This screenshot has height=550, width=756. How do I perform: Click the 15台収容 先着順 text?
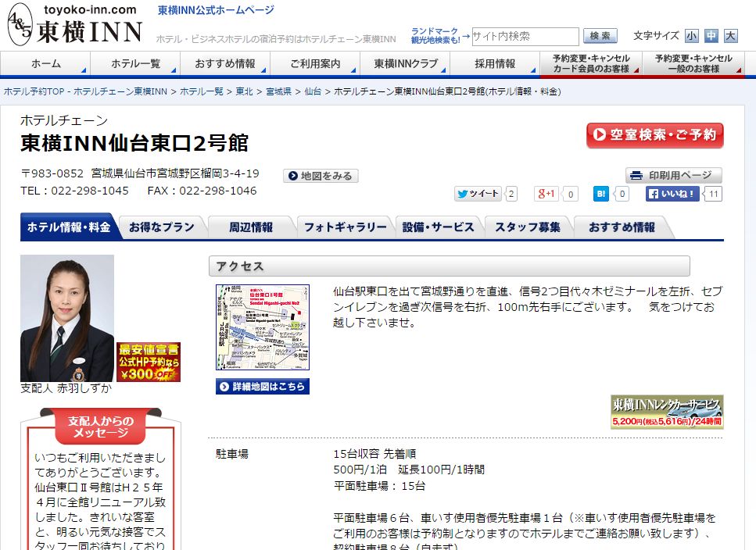coord(374,454)
